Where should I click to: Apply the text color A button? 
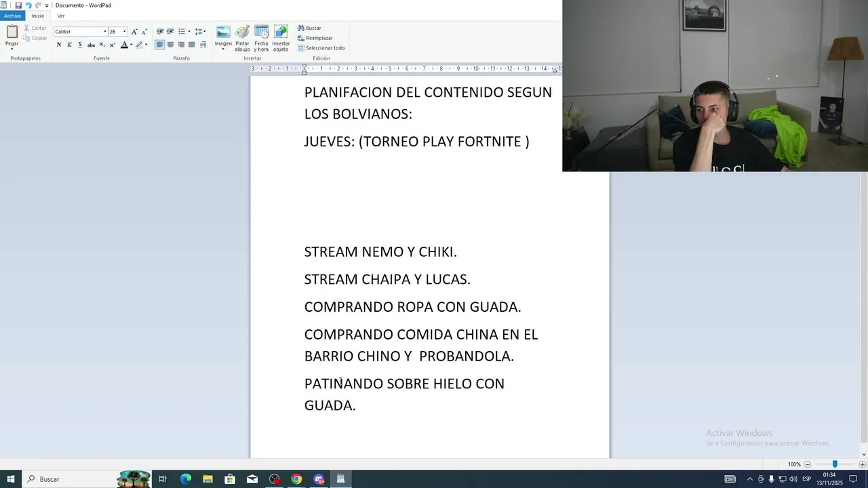[x=124, y=45]
